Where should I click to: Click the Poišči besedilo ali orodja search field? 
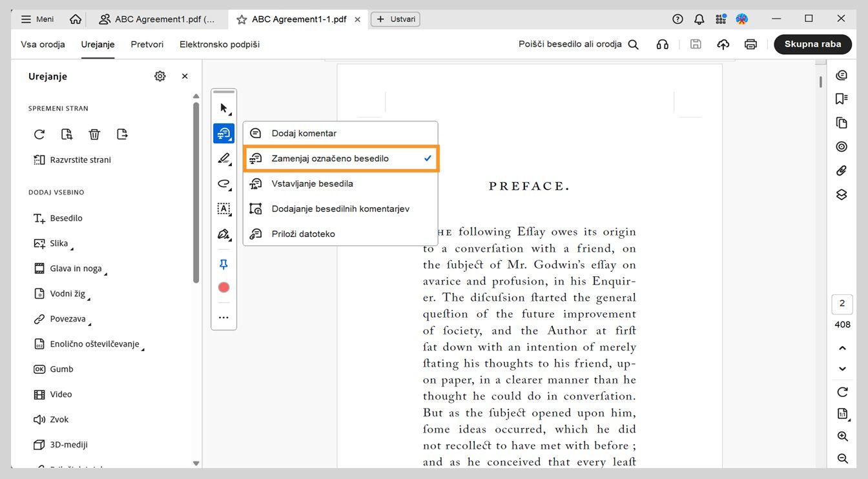579,45
